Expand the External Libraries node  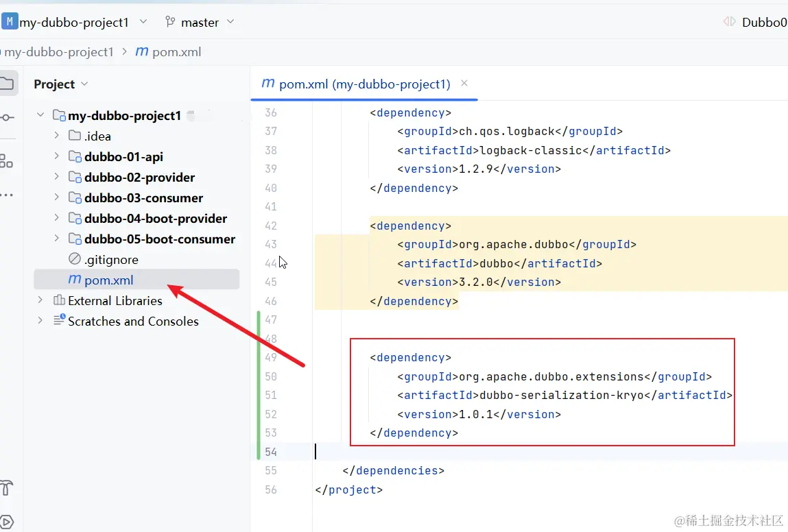pos(40,301)
